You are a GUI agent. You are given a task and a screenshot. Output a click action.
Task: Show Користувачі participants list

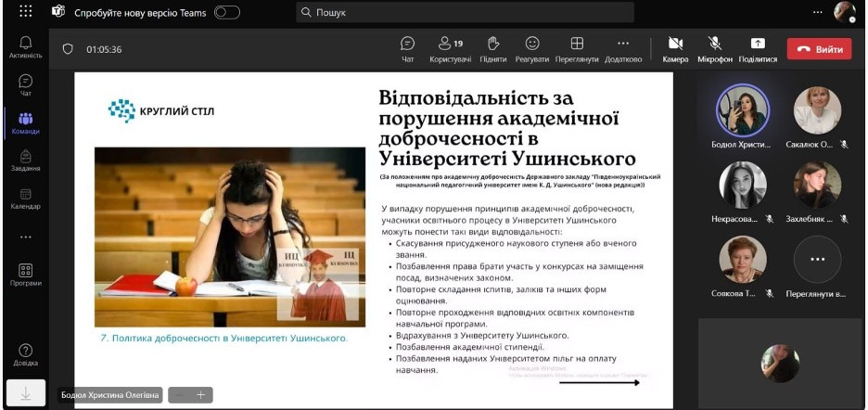coord(451,49)
